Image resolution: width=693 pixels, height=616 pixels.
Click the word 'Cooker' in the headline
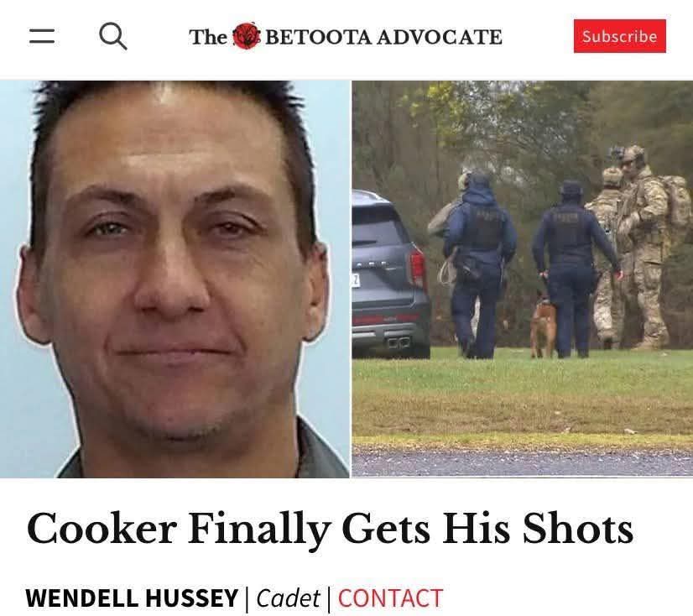[102, 528]
